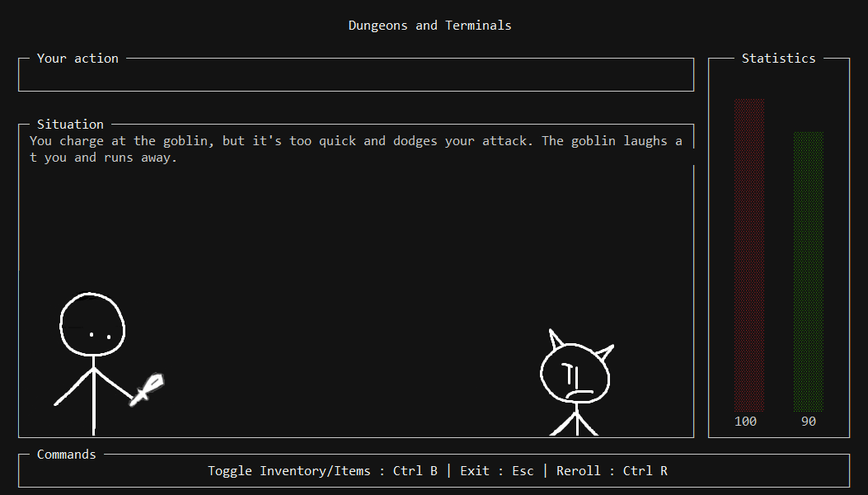Click the goblin situation description text

(x=356, y=149)
